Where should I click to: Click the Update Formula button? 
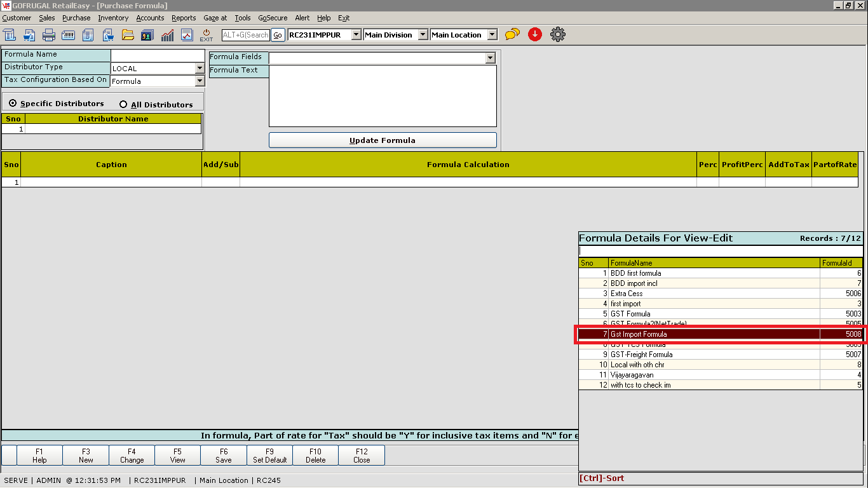(x=383, y=140)
